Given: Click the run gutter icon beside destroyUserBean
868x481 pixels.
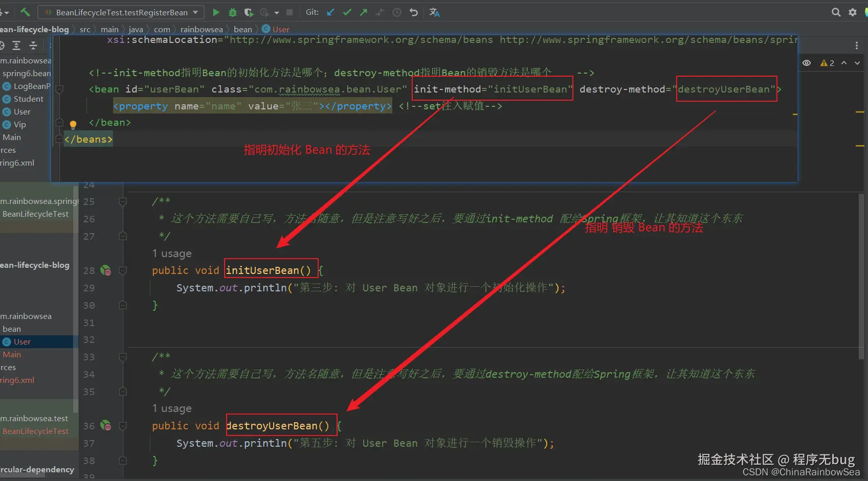Looking at the screenshot, I should (x=106, y=425).
